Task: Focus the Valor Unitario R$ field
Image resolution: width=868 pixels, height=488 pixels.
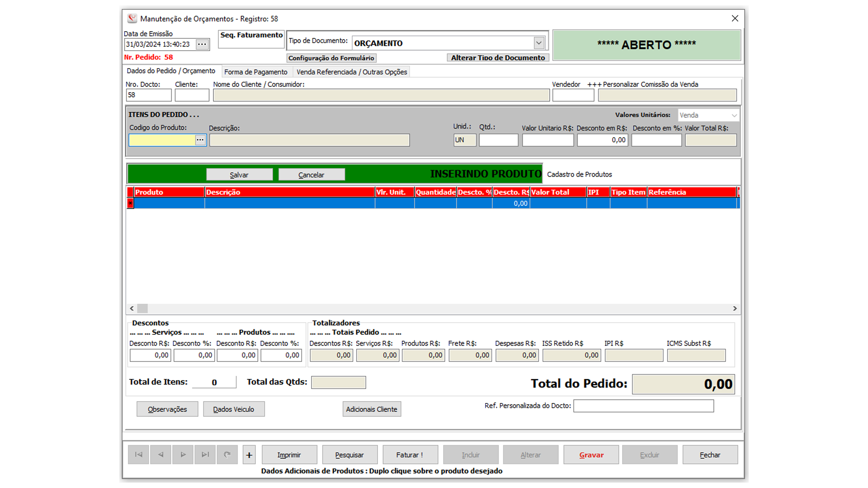Action: (548, 140)
